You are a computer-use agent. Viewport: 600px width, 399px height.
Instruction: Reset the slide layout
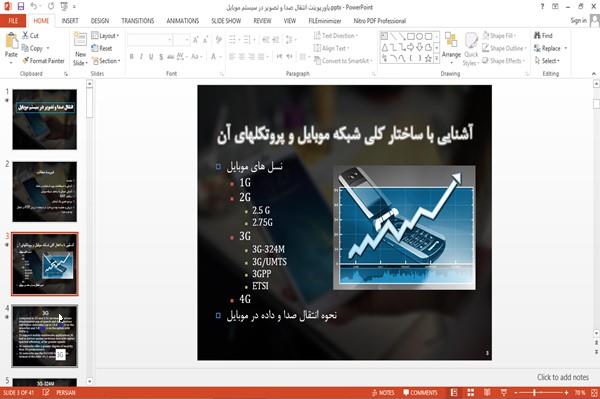(x=102, y=48)
